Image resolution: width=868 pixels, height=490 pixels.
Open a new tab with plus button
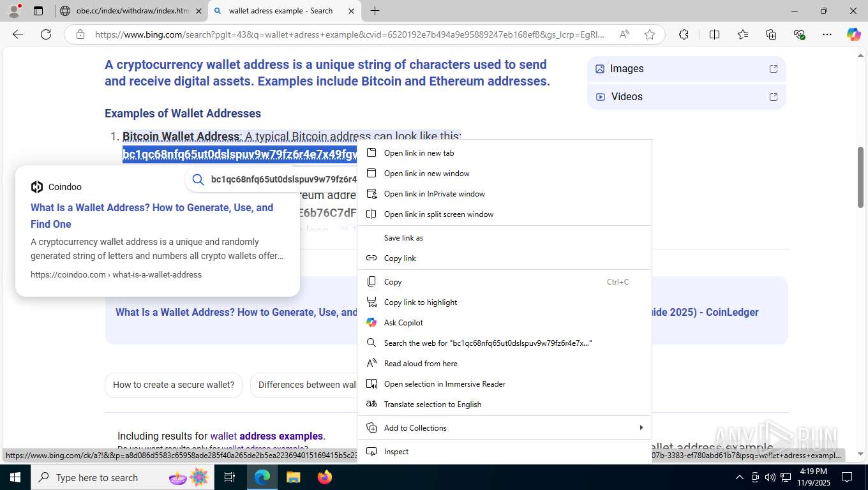click(375, 11)
